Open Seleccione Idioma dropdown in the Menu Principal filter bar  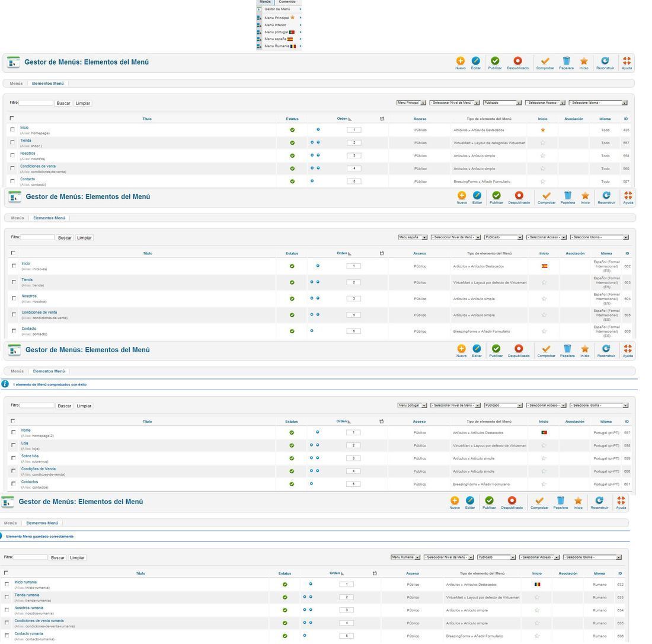click(x=598, y=103)
